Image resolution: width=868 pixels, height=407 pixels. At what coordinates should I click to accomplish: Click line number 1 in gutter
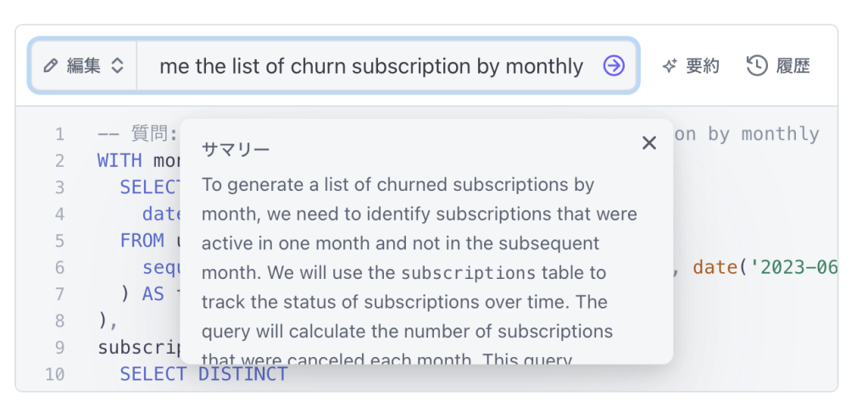pyautogui.click(x=59, y=134)
